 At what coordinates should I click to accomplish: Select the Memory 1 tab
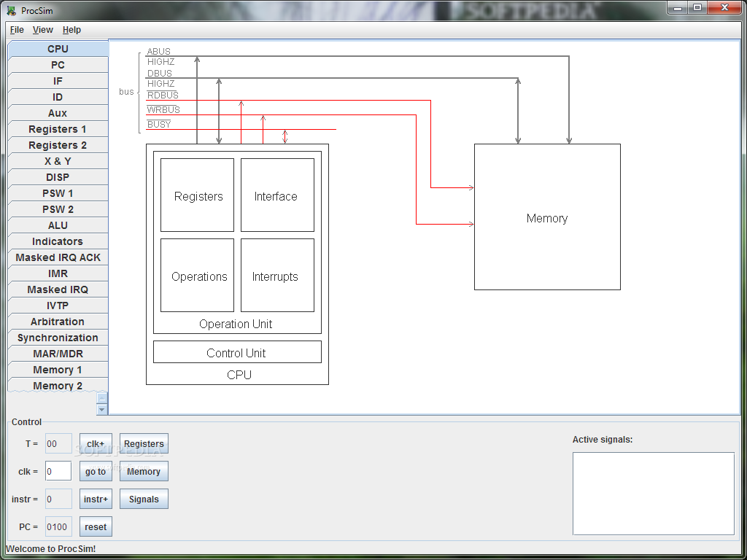coord(58,370)
